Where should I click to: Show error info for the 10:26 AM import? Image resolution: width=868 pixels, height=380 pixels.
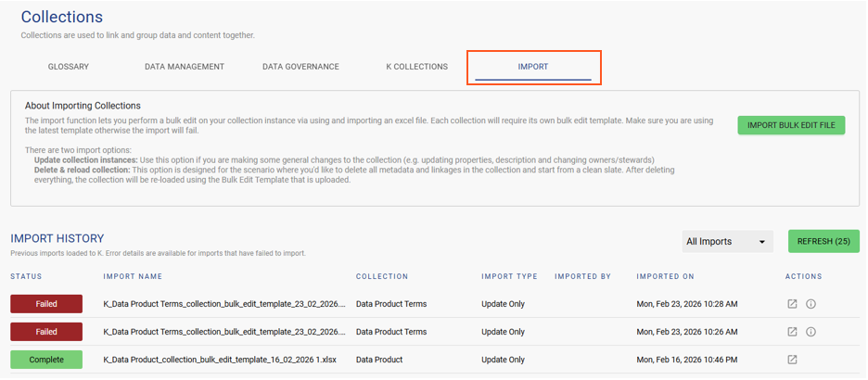[x=811, y=332]
